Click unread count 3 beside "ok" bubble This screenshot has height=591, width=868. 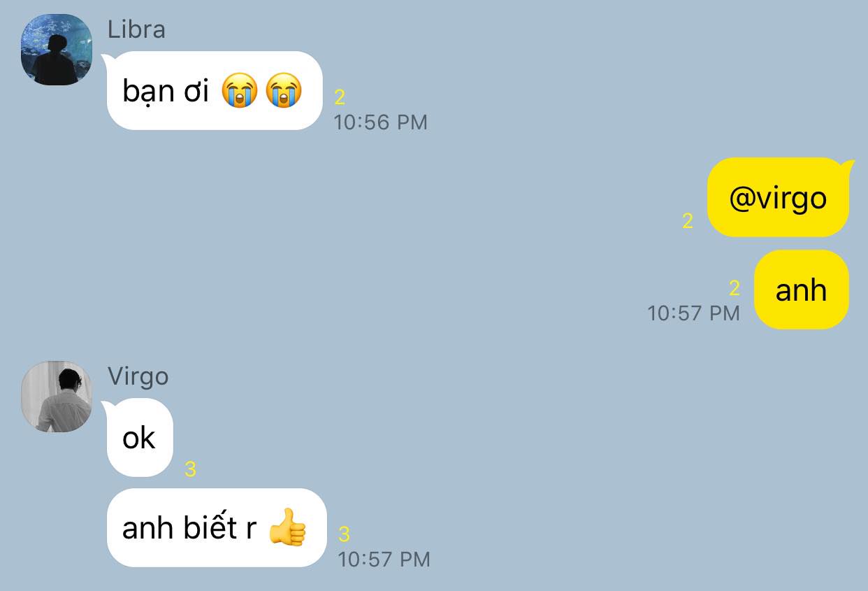[190, 469]
